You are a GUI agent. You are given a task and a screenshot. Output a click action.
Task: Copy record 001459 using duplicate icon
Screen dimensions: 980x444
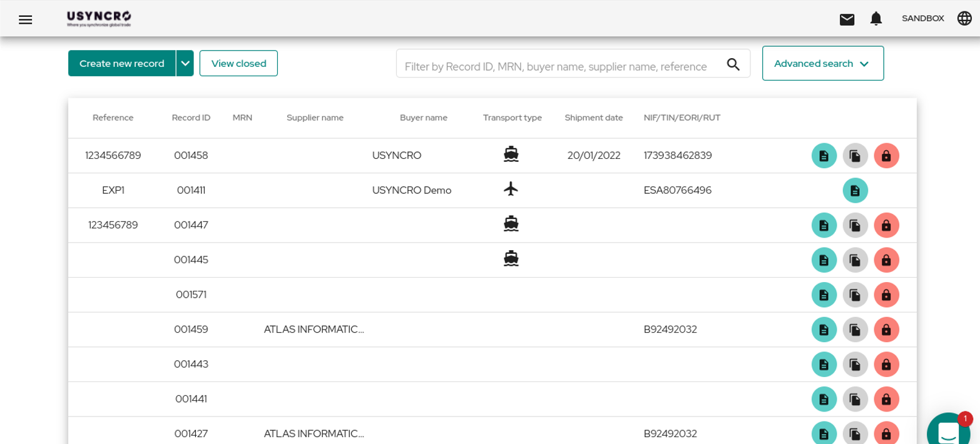tap(855, 330)
